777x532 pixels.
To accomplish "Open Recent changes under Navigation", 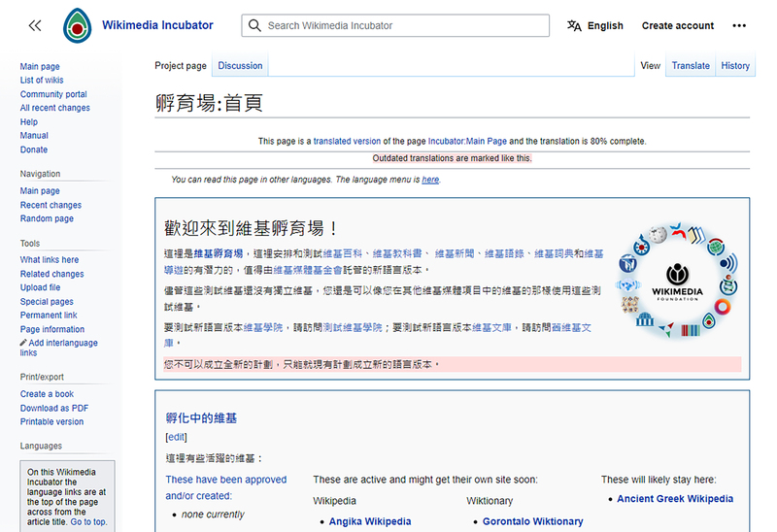I will tap(51, 205).
